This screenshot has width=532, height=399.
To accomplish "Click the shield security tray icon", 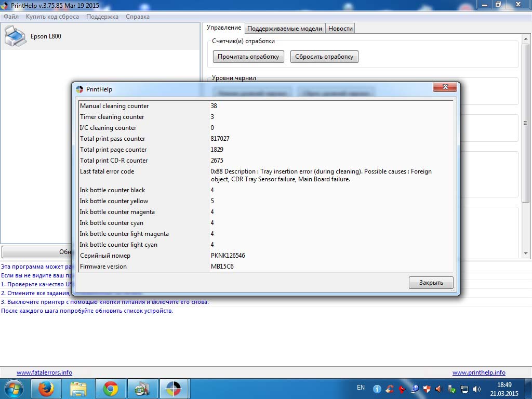I will point(427,389).
